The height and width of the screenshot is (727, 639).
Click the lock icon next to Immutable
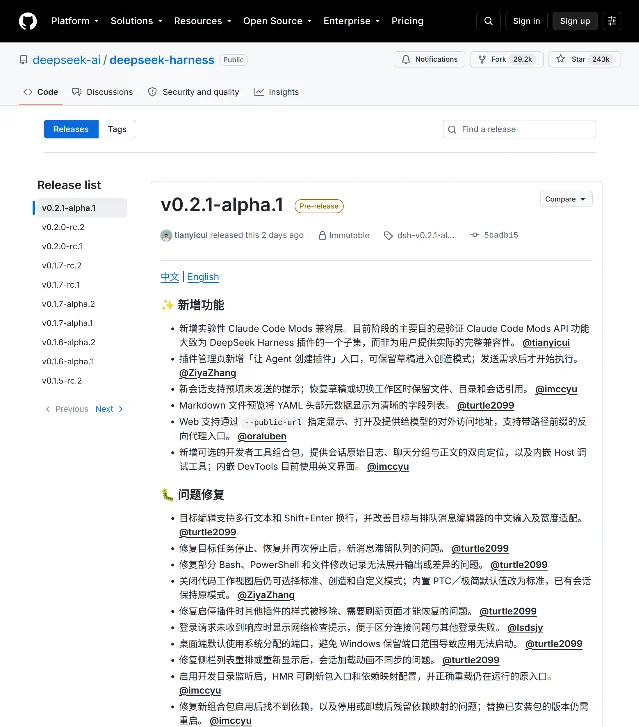(322, 236)
